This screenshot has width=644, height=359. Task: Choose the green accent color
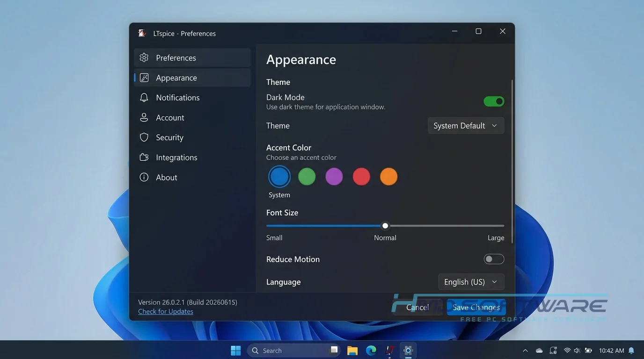[307, 177]
